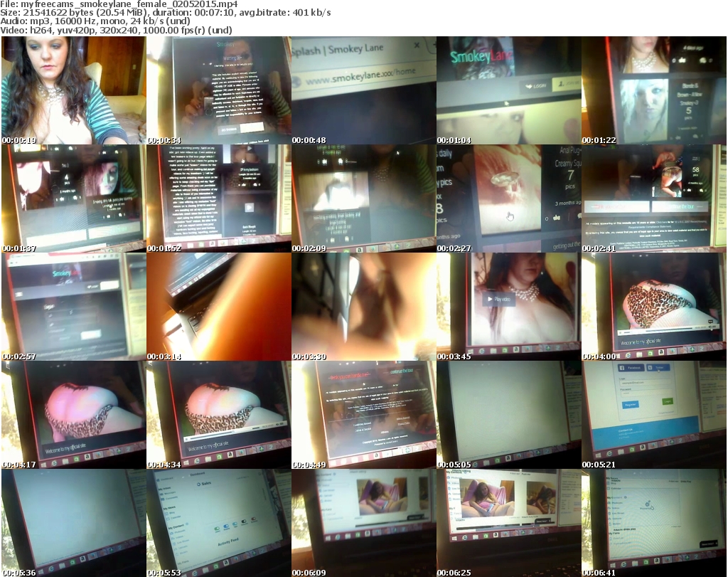Image resolution: width=728 pixels, height=577 pixels.
Task: Open the frame thumbnail stamped 00:00:19
Action: pyautogui.click(x=74, y=90)
